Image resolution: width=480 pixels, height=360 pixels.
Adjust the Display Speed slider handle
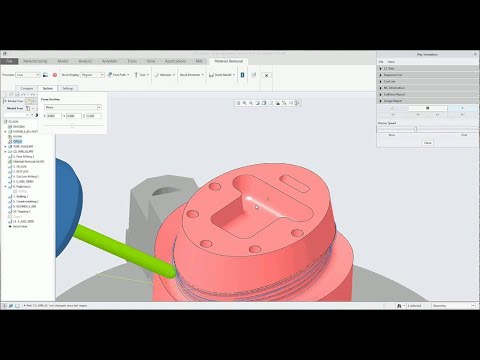tap(415, 129)
